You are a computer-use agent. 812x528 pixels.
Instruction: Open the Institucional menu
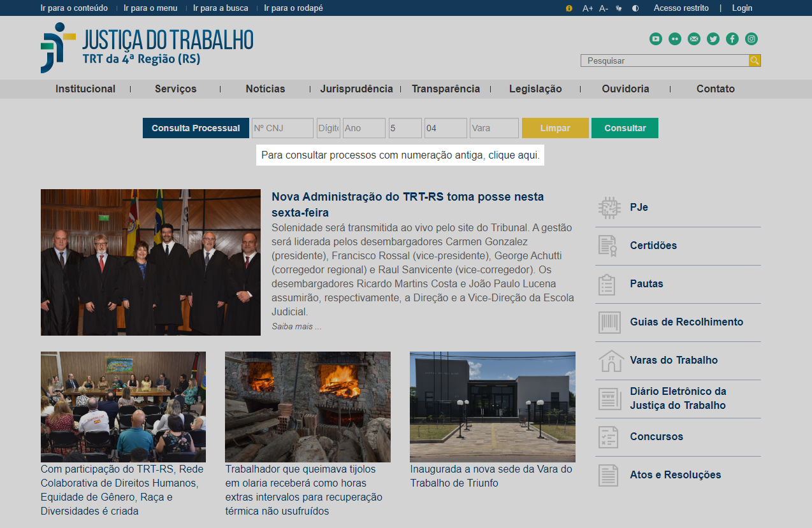[x=85, y=89]
